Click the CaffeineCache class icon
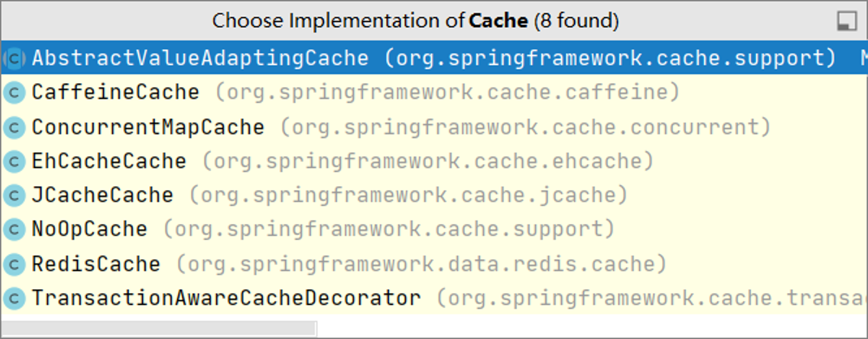 click(14, 93)
